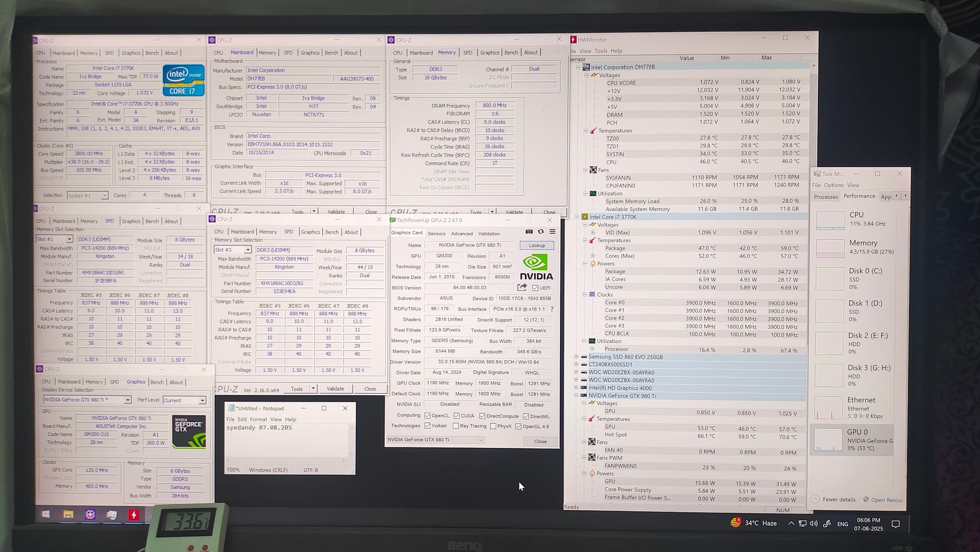Open the GTX 980 Ti selector in GPU-Z
Screen dimensions: 980x552
pyautogui.click(x=435, y=440)
